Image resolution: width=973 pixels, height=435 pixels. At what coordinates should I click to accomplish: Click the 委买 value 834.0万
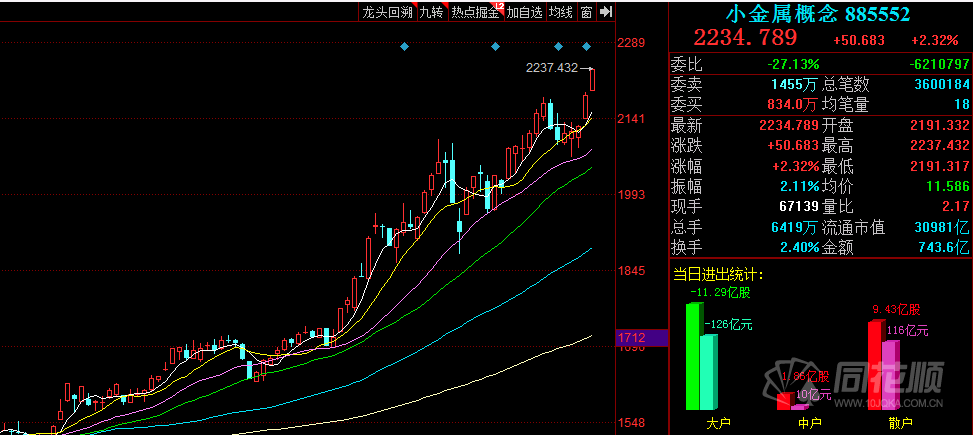[x=794, y=105]
